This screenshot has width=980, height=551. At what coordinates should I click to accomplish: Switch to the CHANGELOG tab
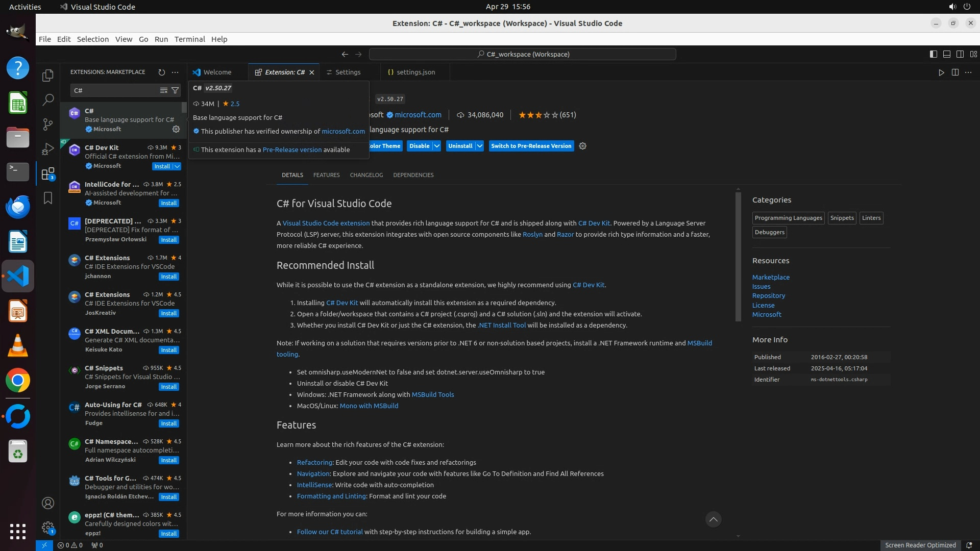point(366,175)
